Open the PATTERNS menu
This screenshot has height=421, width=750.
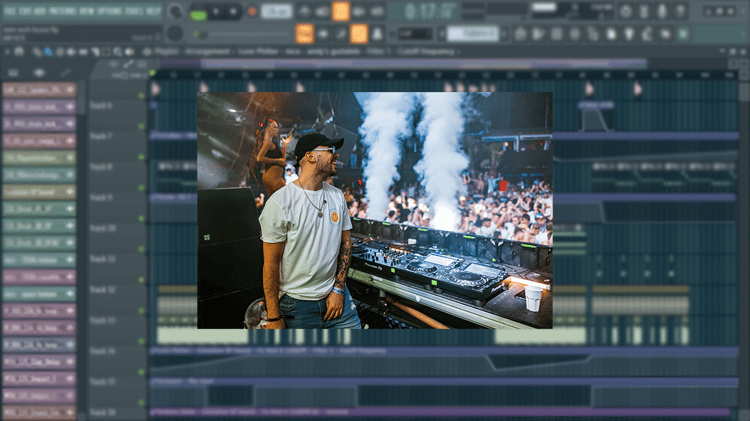pyautogui.click(x=62, y=11)
